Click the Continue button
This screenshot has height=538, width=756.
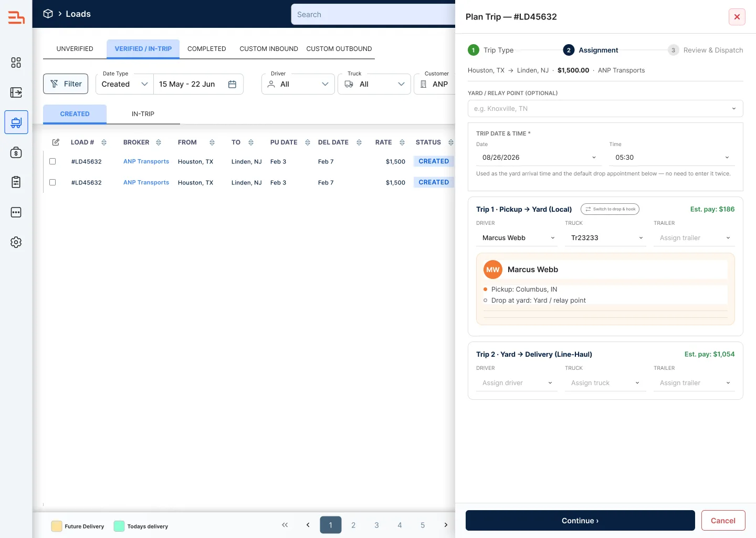(580, 521)
